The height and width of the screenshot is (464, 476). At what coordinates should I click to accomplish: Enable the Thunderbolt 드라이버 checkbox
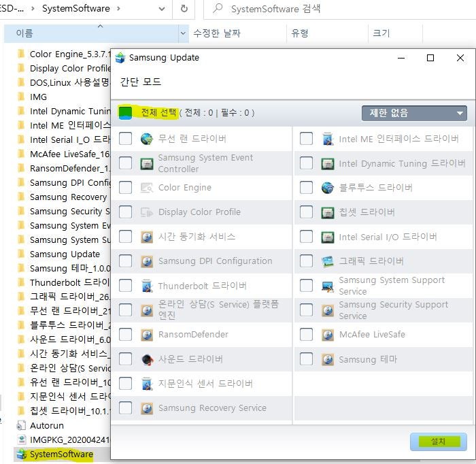point(125,286)
